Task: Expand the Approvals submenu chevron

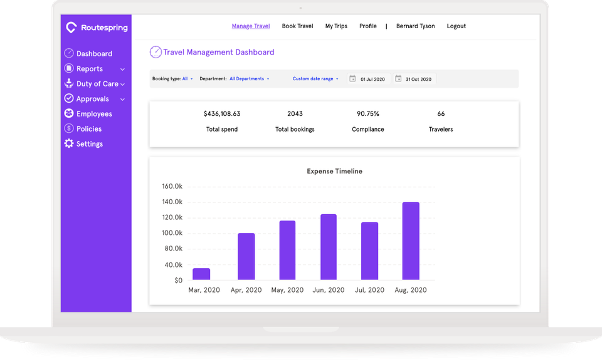Action: point(122,100)
